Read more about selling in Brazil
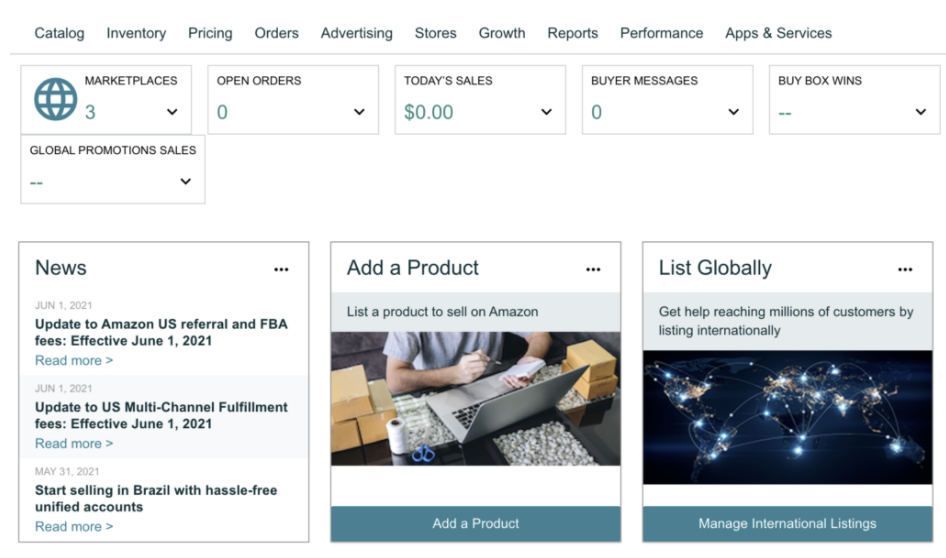 pyautogui.click(x=74, y=527)
